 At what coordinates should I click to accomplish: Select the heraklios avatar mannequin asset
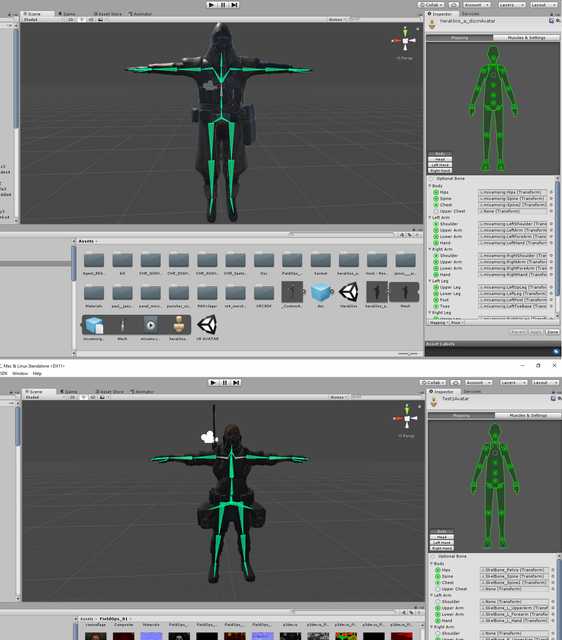179,325
